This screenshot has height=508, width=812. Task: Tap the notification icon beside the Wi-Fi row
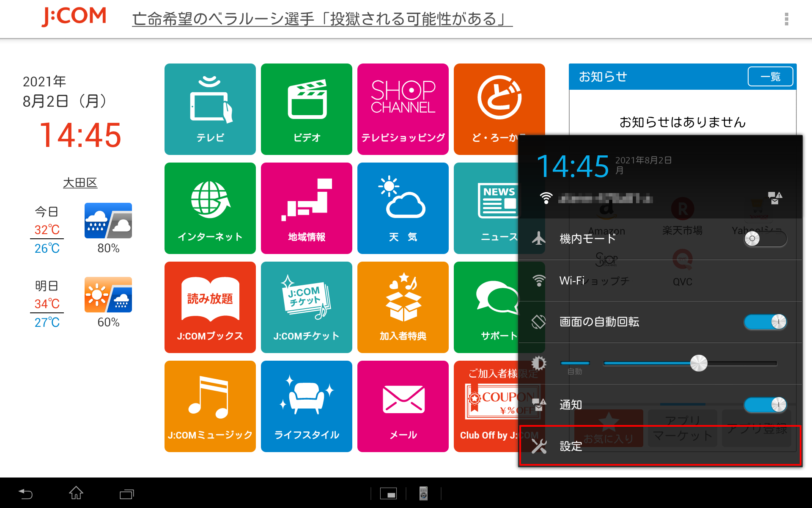[775, 198]
